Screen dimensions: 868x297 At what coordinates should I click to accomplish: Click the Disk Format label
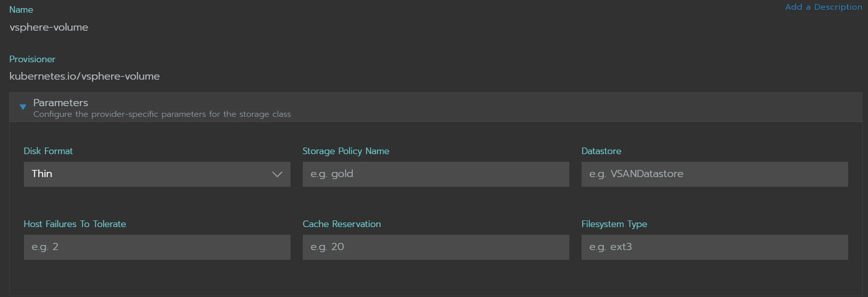pyautogui.click(x=48, y=151)
